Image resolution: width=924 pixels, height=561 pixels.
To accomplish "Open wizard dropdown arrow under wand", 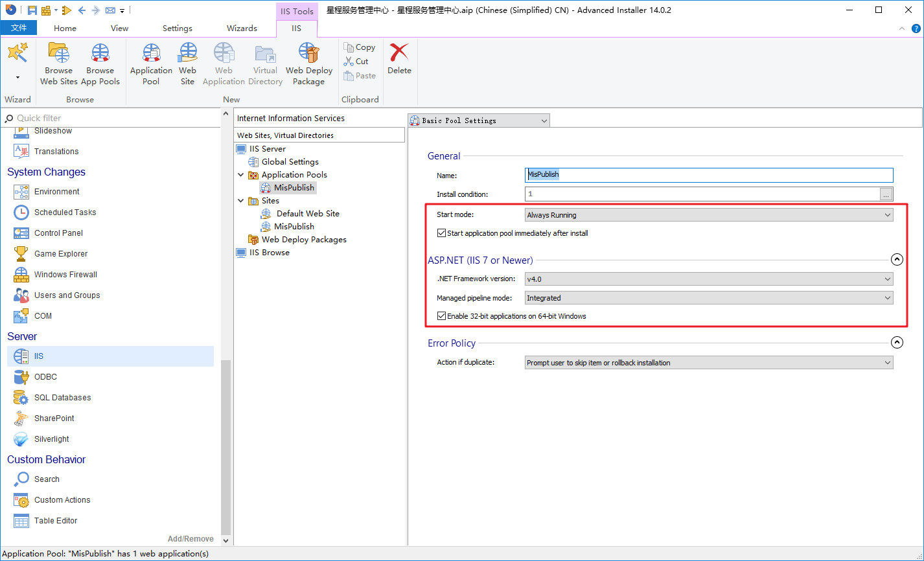I will tap(17, 77).
